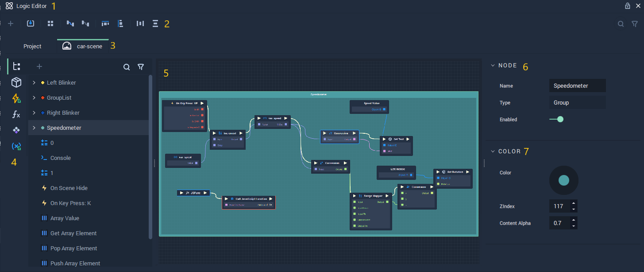Click the import download icon in the toolbar
This screenshot has width=644, height=272.
(31, 23)
